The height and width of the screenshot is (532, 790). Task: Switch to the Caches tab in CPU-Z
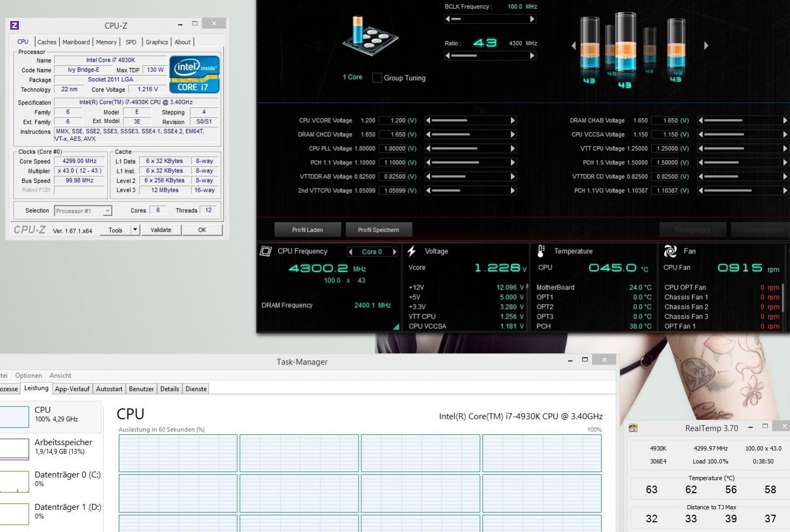pos(46,42)
